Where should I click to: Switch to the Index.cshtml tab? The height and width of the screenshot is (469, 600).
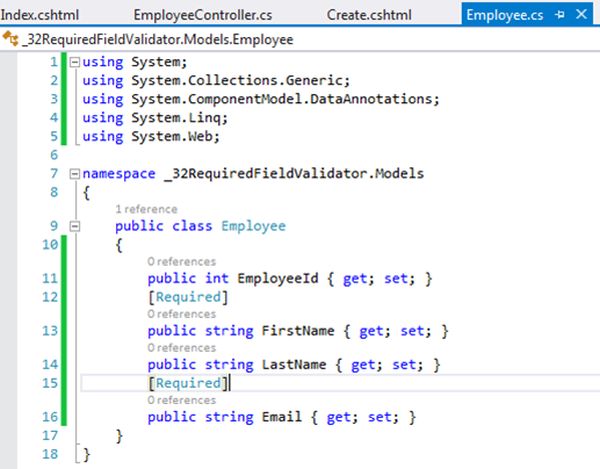tap(40, 15)
